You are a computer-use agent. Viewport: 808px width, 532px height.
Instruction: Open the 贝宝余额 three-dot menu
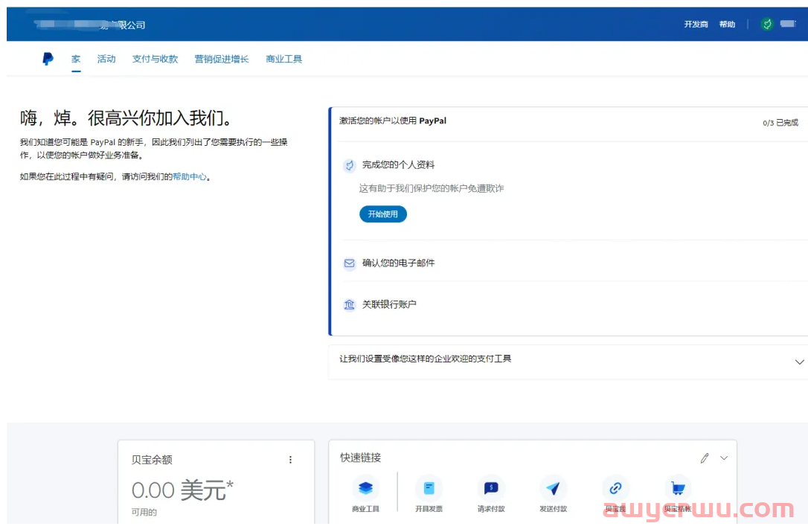tap(290, 459)
